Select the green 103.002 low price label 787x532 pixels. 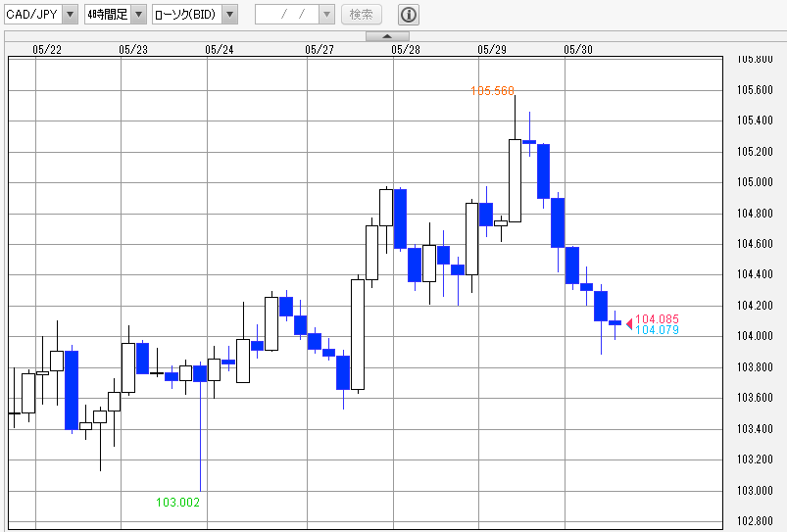[x=178, y=502]
